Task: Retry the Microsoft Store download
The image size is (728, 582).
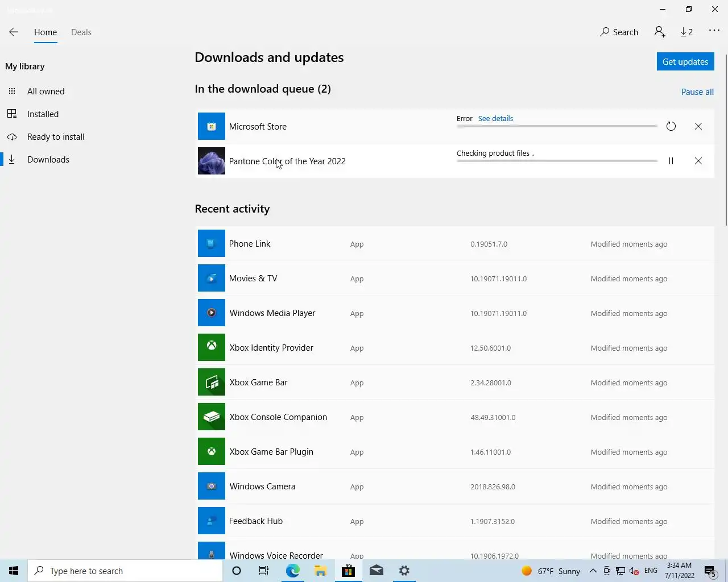Action: click(x=671, y=126)
